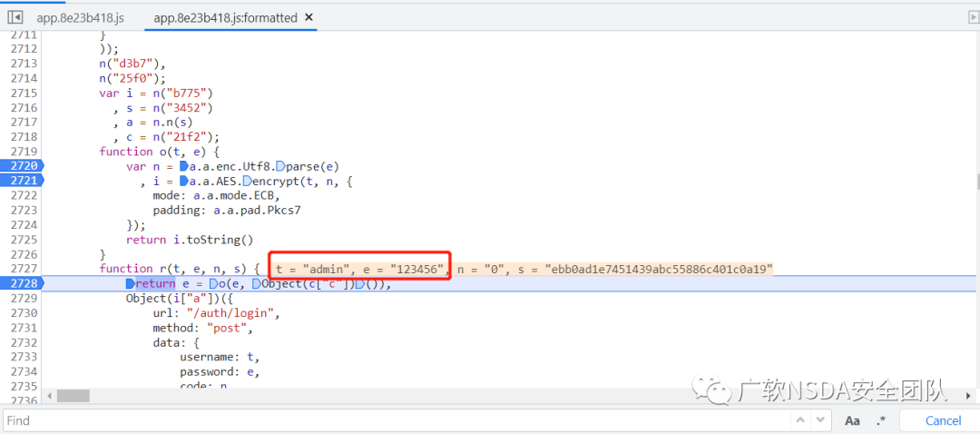Click horizontal scrollbar left arrow
Screen dimensions: 980x434
[x=49, y=396]
